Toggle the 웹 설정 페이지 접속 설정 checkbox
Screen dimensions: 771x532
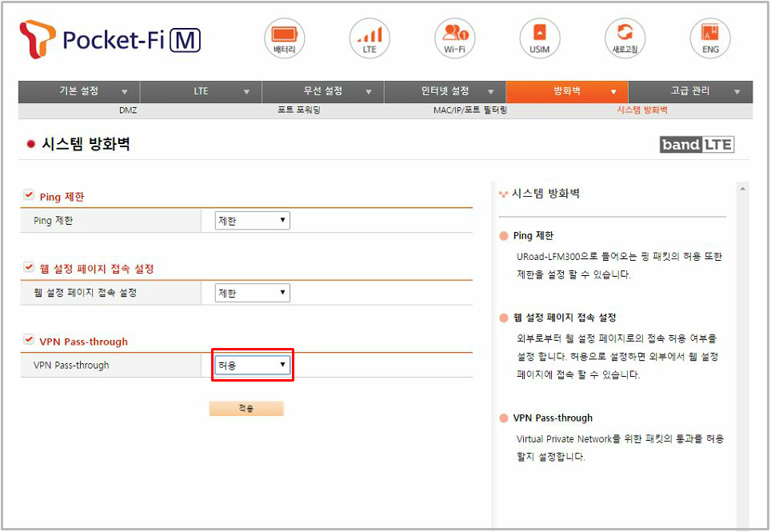[29, 268]
